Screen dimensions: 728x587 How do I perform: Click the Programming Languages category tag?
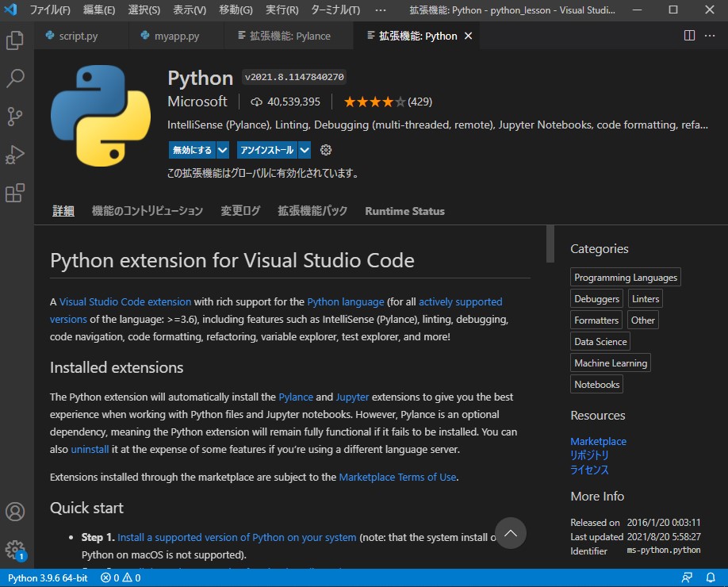pyautogui.click(x=626, y=278)
